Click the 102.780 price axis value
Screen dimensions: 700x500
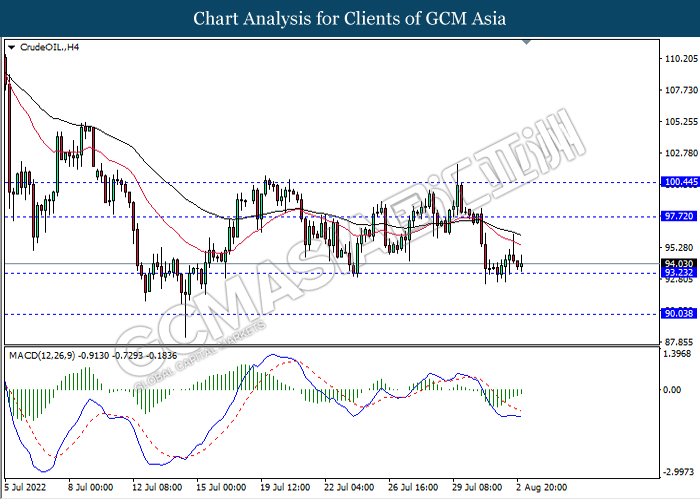pyautogui.click(x=681, y=153)
